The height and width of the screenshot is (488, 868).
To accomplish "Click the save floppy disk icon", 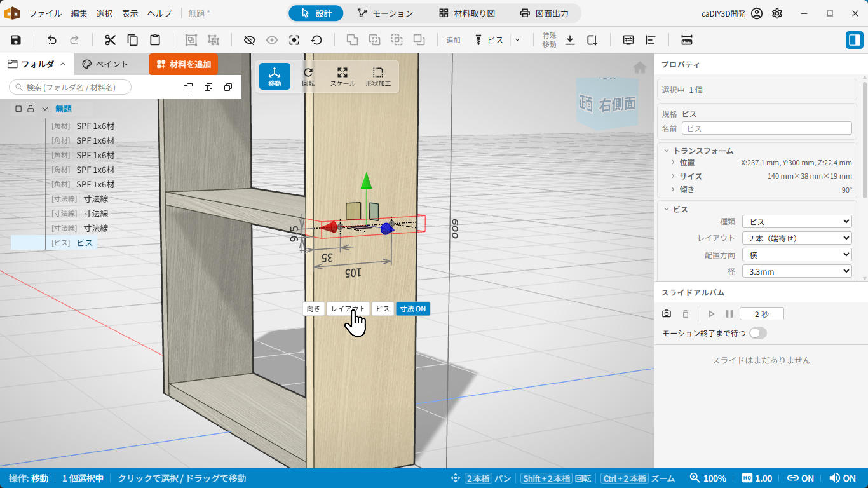I will [16, 40].
